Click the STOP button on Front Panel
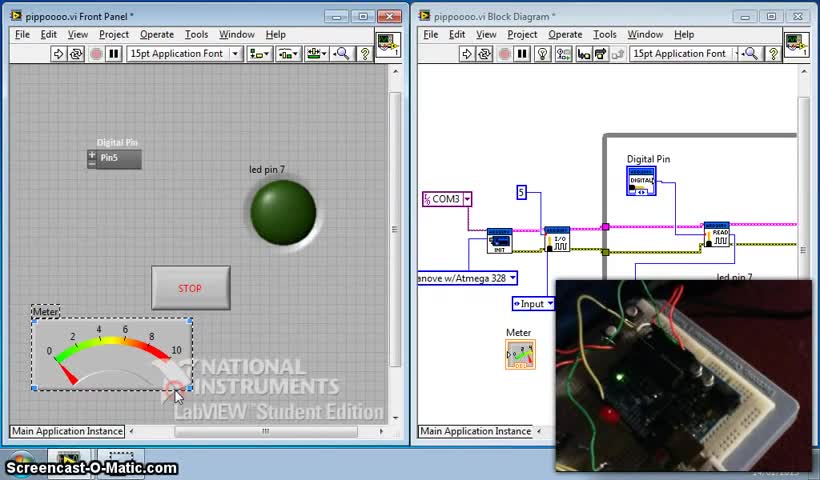Image resolution: width=820 pixels, height=480 pixels. click(191, 288)
